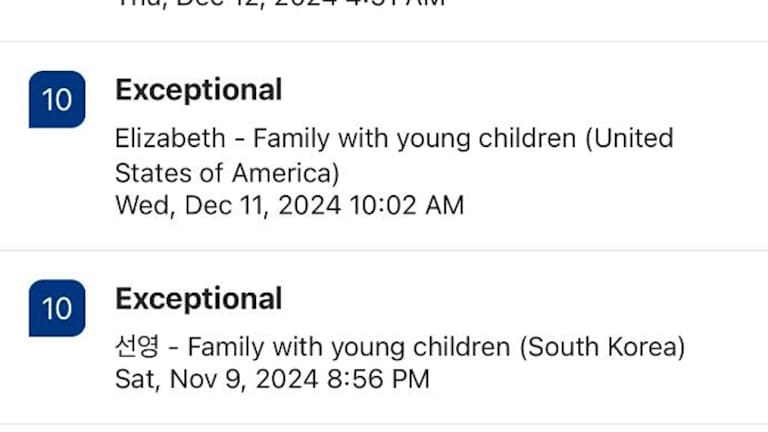Click the 'States of America)' line
The width and height of the screenshot is (768, 432).
click(227, 173)
